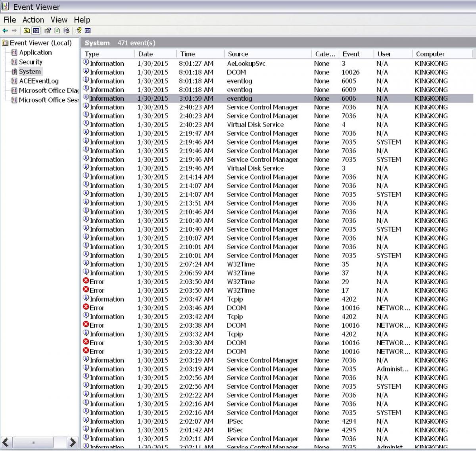Select the Security log
476x451 pixels.
(x=31, y=62)
